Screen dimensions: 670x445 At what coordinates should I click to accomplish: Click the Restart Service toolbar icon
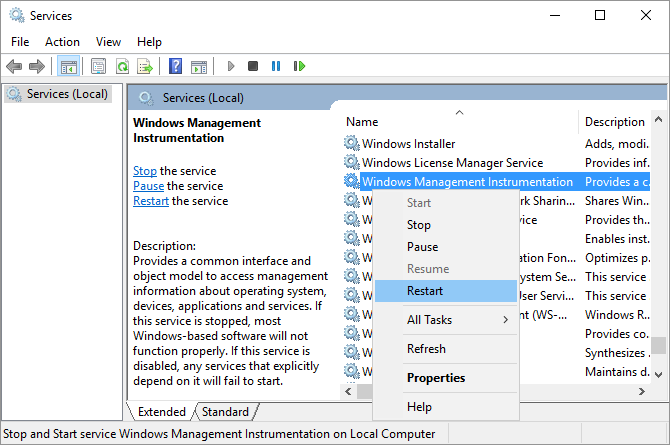point(299,66)
